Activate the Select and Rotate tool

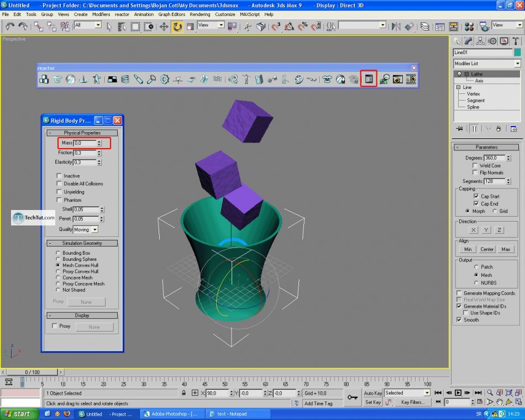(177, 27)
